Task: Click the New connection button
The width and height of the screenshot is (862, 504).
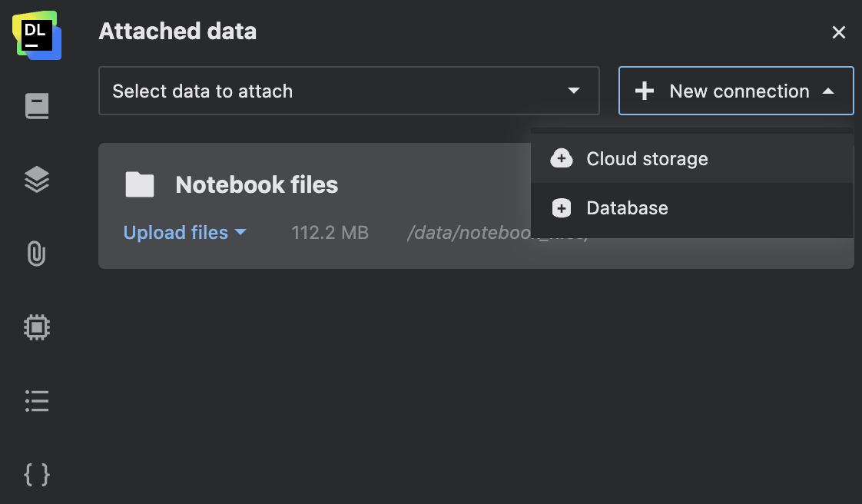Action: click(735, 91)
